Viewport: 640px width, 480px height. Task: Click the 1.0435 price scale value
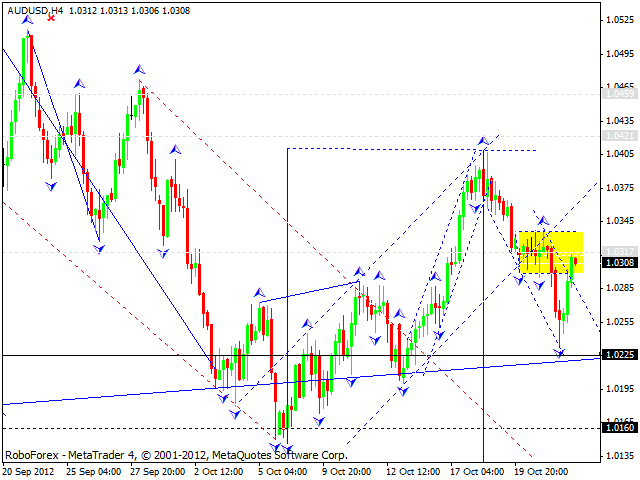pos(620,120)
